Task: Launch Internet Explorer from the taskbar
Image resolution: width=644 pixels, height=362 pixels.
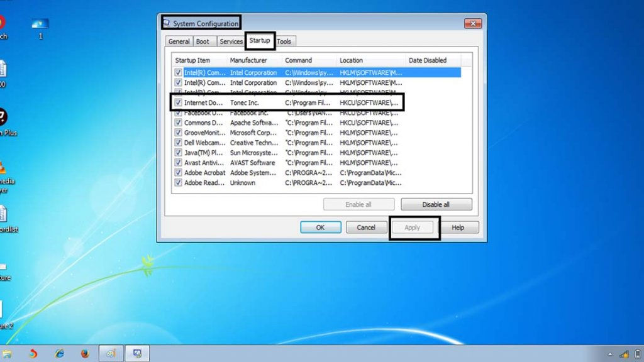Action: [59, 353]
